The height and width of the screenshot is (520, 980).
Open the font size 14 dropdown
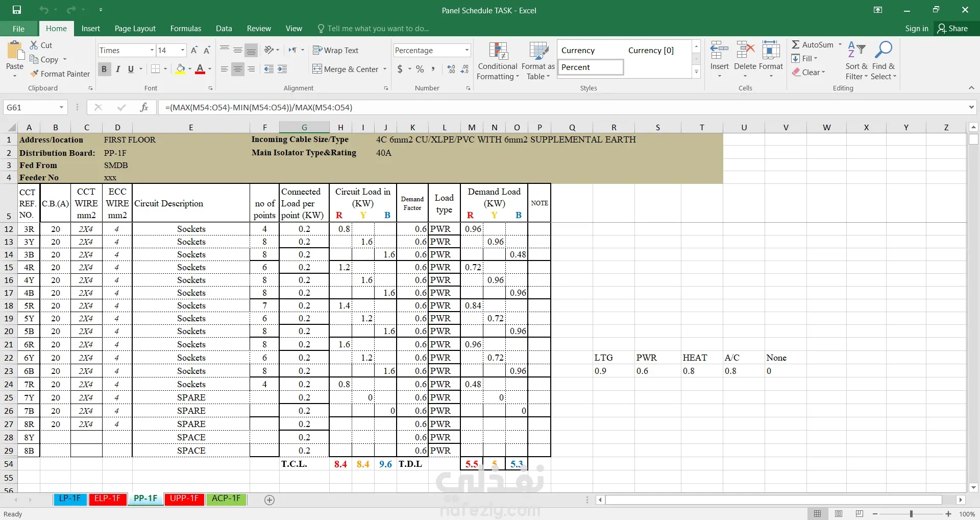(183, 50)
